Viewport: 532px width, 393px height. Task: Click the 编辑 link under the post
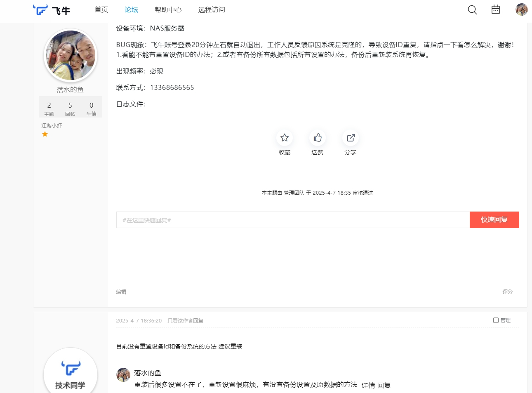click(121, 292)
